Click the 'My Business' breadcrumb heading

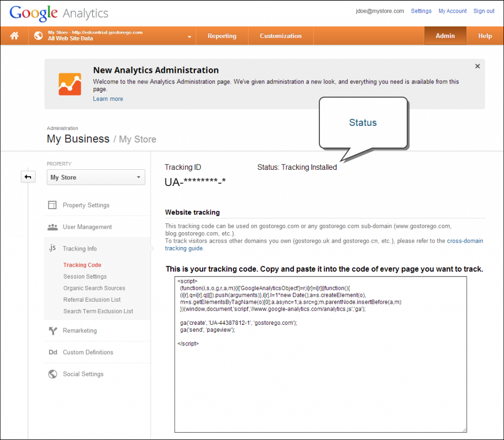78,139
